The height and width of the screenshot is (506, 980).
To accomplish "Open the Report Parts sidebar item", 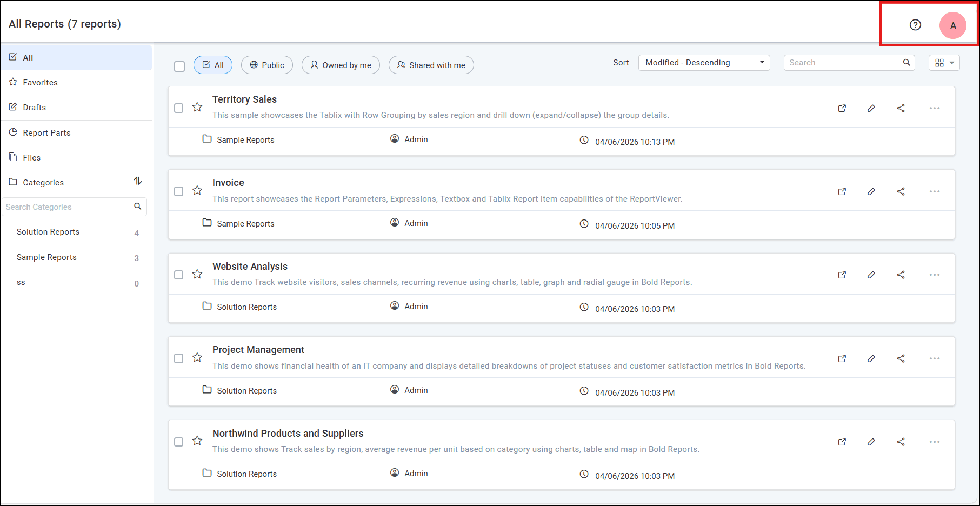I will tap(46, 133).
